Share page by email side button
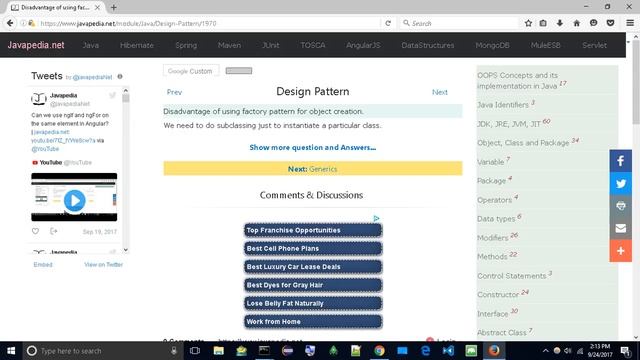This screenshot has width=640, height=360. [620, 228]
